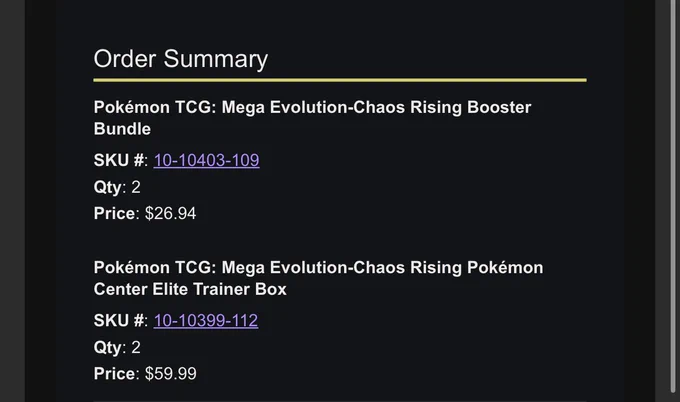
Task: Click the Qty value under Elite Trainer Box
Action: pyautogui.click(x=136, y=347)
